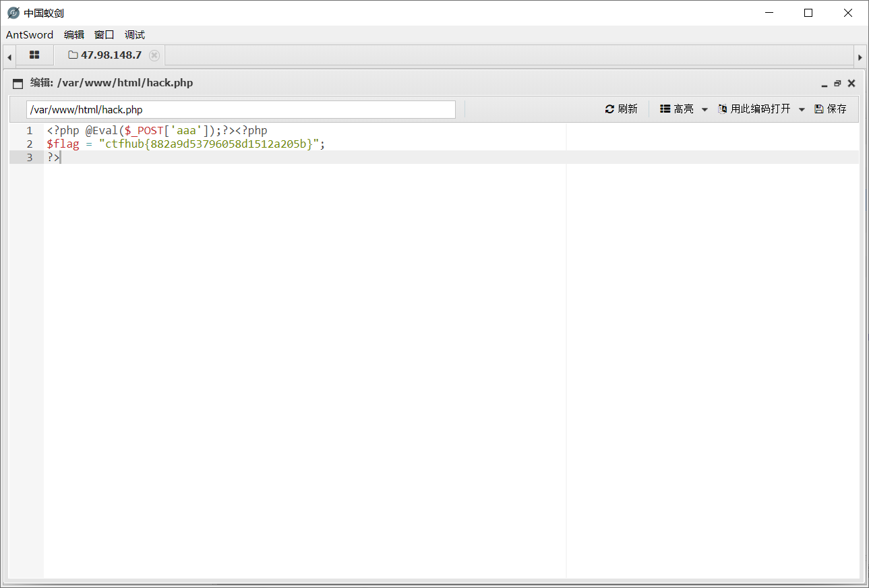Click the AntSword app icon in title bar
This screenshot has height=588, width=869.
click(13, 13)
